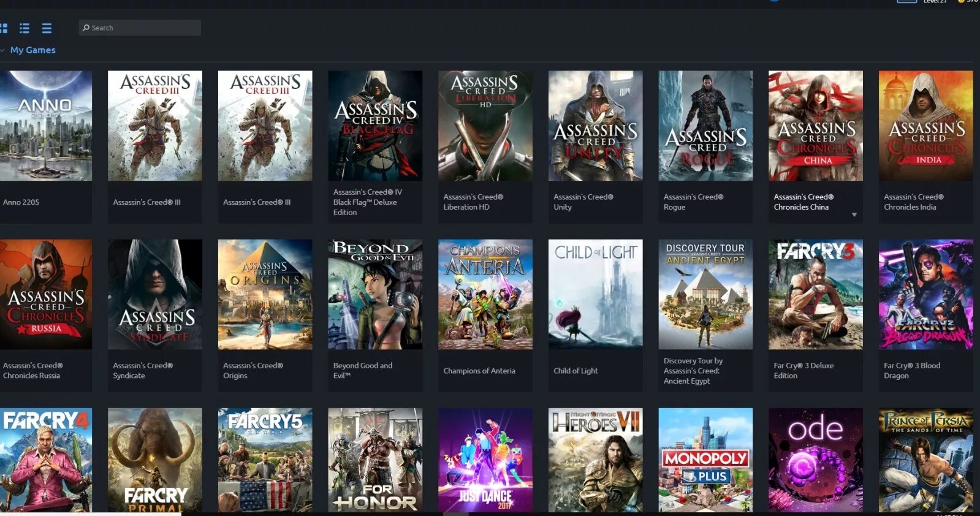
Task: Open Far Cry 3 Blood Dragon cover
Action: point(926,294)
